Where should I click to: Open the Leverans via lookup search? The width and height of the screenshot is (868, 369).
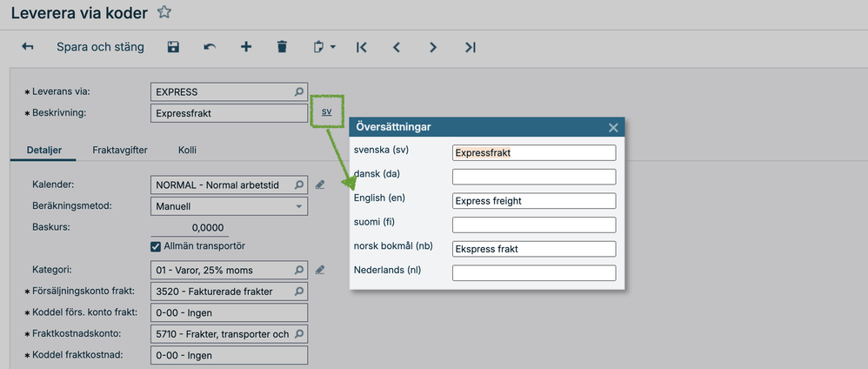pyautogui.click(x=298, y=91)
